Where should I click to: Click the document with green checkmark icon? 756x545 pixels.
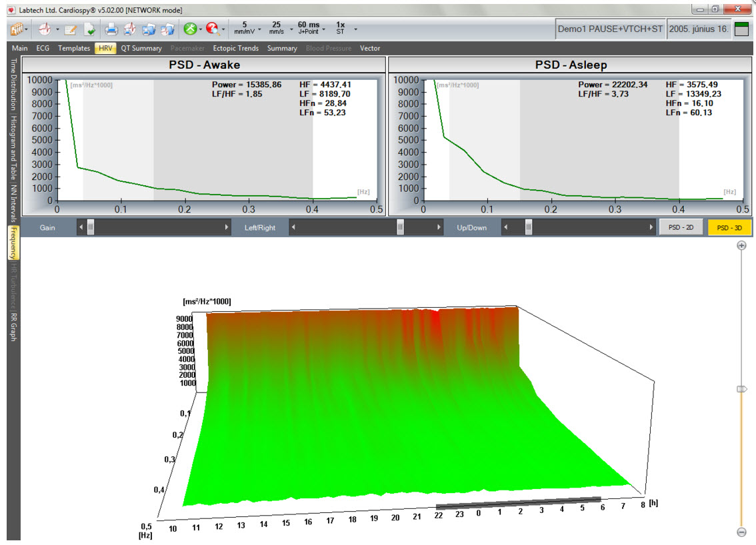pyautogui.click(x=89, y=29)
